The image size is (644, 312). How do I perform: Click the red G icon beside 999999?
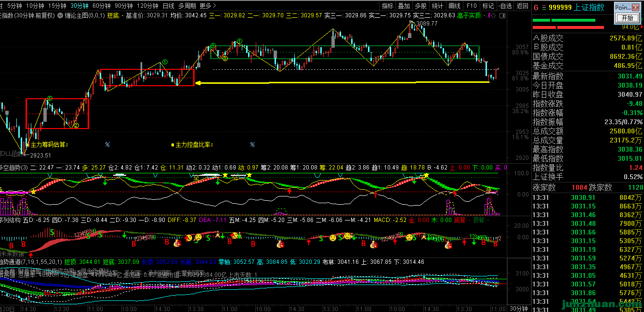(x=536, y=7)
